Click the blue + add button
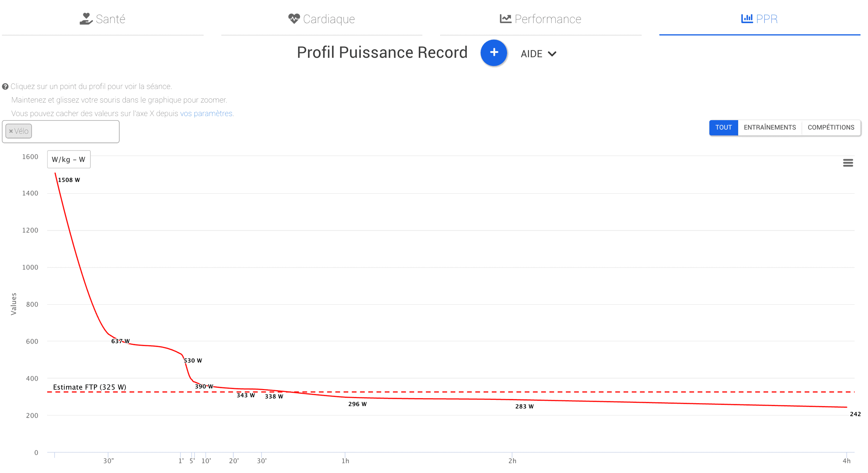 pos(494,53)
